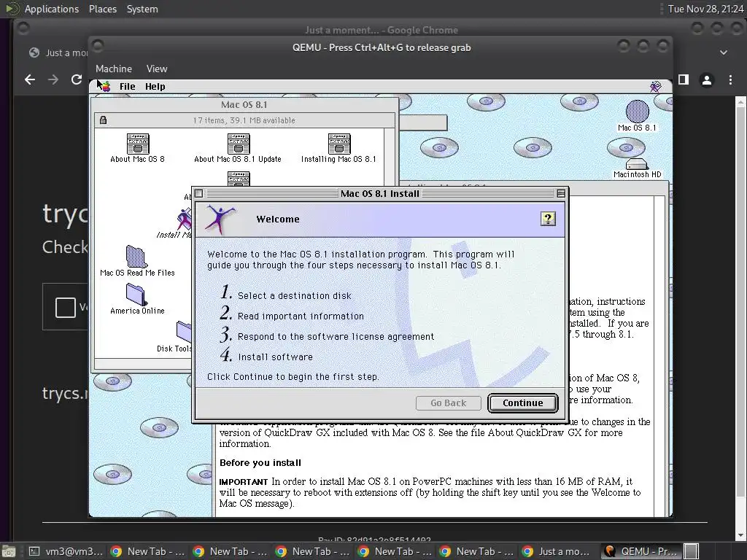Open the application switcher icon in Mac menu bar

click(x=656, y=86)
